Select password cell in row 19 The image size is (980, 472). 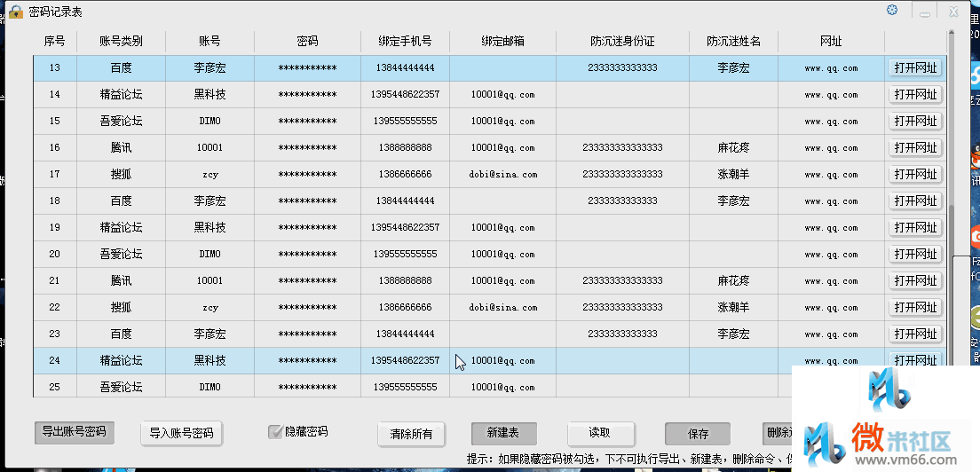click(x=307, y=228)
